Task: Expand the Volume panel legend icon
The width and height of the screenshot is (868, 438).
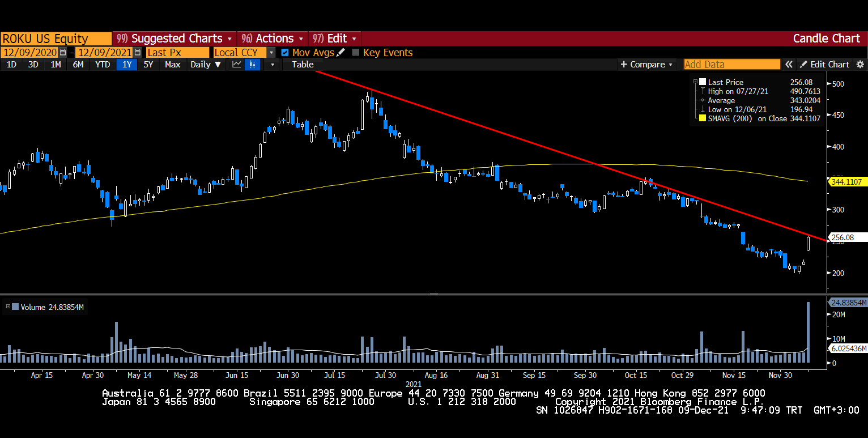Action: pyautogui.click(x=8, y=307)
